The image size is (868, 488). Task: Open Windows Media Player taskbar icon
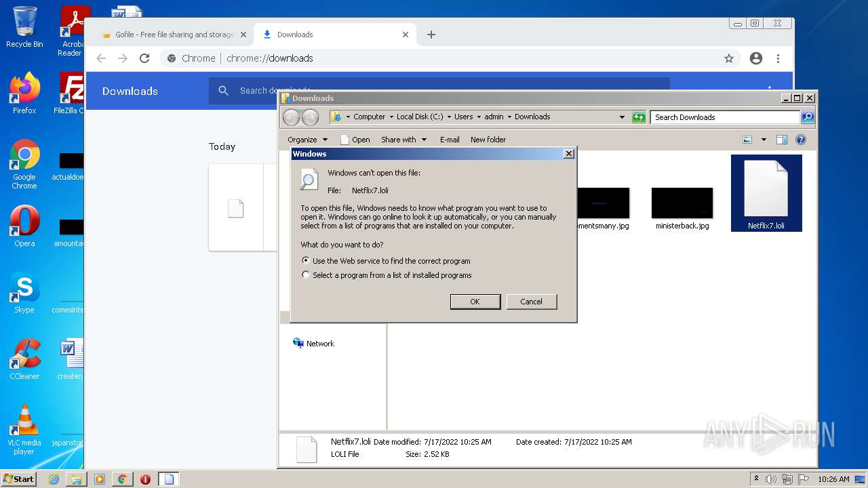pos(100,479)
